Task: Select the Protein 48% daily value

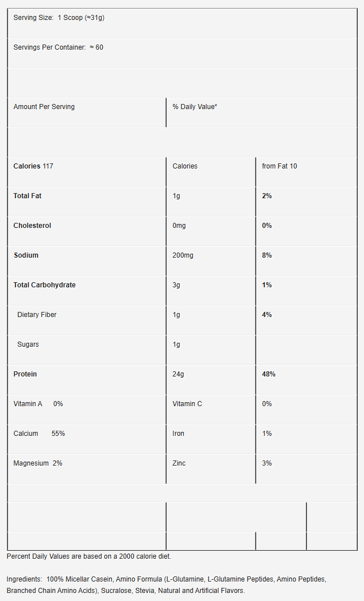Action: point(269,374)
